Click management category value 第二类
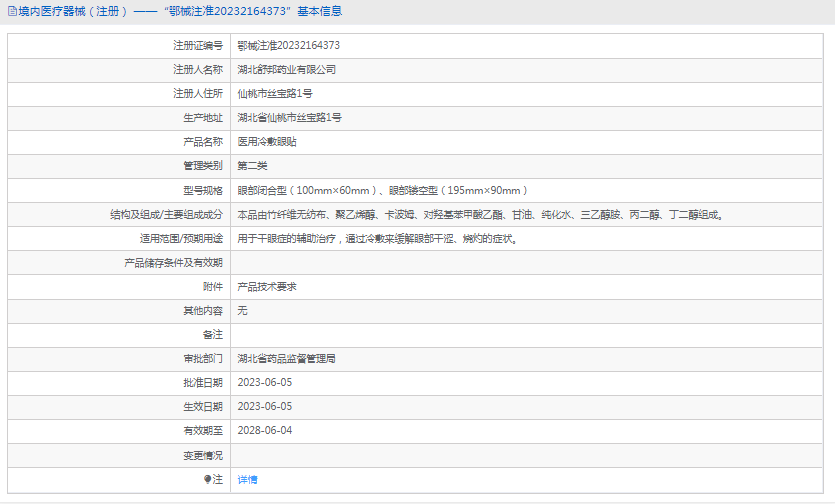The image size is (835, 504). tap(252, 166)
